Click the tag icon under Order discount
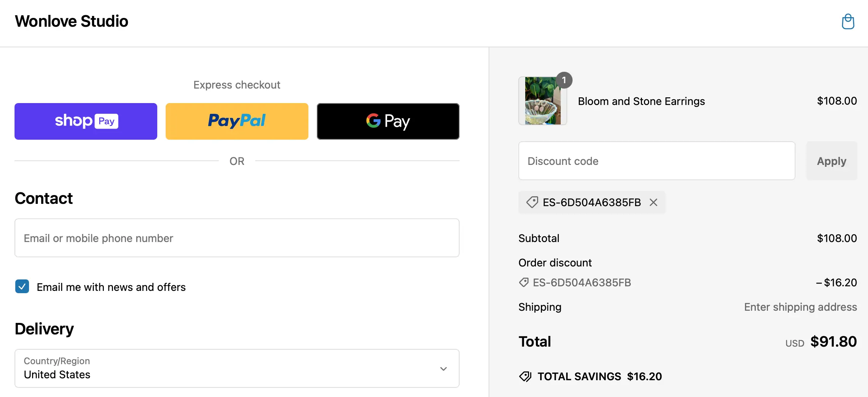The height and width of the screenshot is (397, 868). (x=524, y=282)
